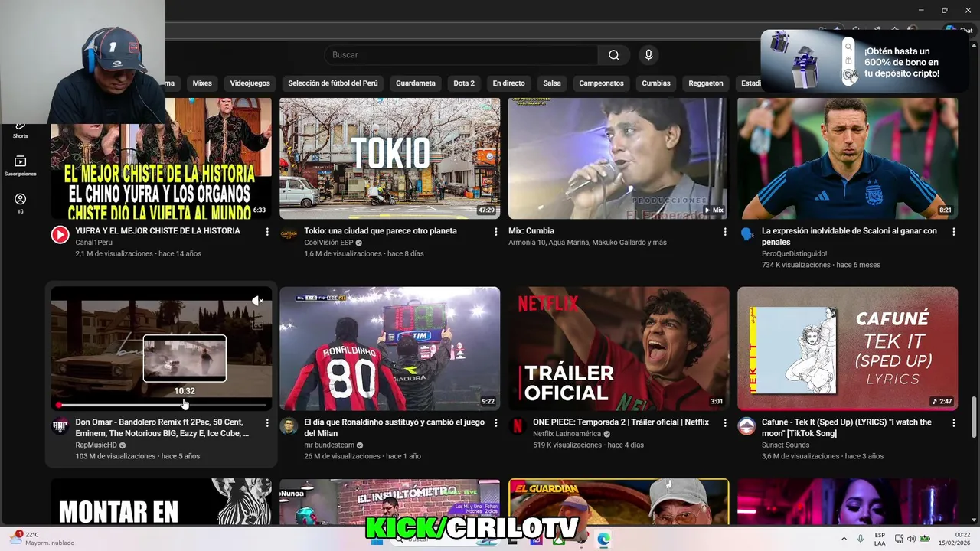Image resolution: width=980 pixels, height=551 pixels.
Task: Select the Dota 2 filter chip
Action: (x=464, y=83)
